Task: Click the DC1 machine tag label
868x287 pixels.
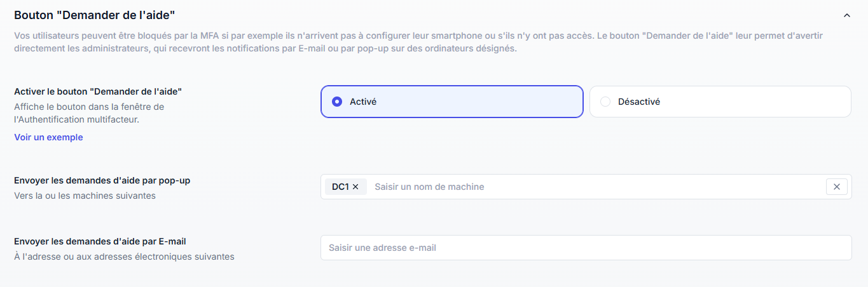Action: click(340, 187)
